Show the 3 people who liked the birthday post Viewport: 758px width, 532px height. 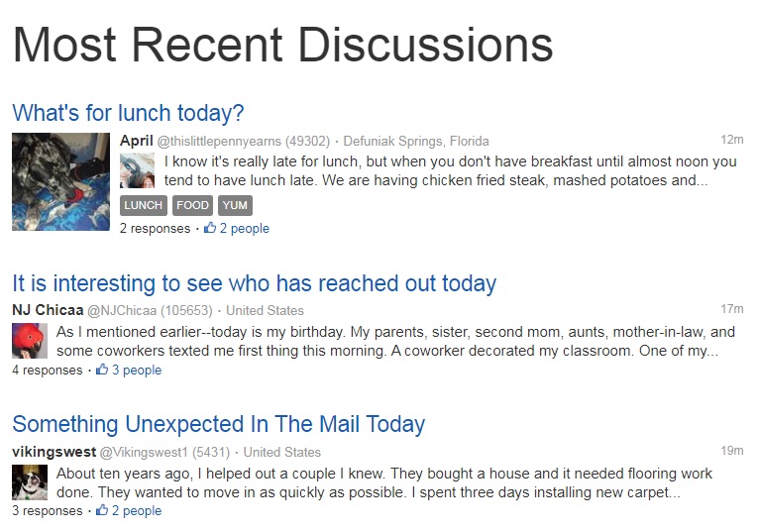click(x=137, y=371)
